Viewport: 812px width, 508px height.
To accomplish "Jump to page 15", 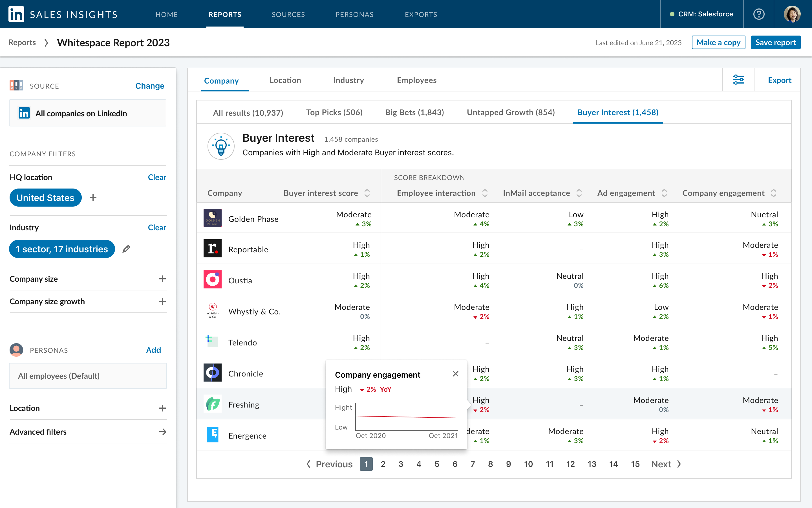I will click(x=635, y=464).
